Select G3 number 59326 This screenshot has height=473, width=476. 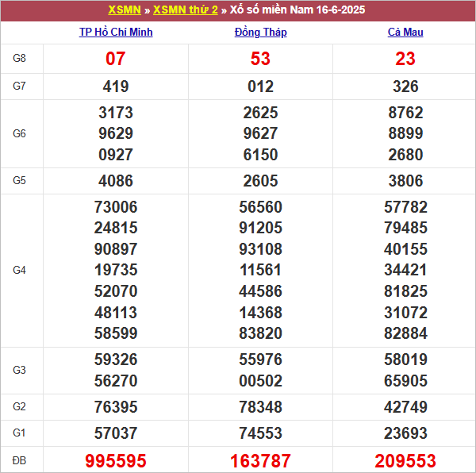point(116,360)
